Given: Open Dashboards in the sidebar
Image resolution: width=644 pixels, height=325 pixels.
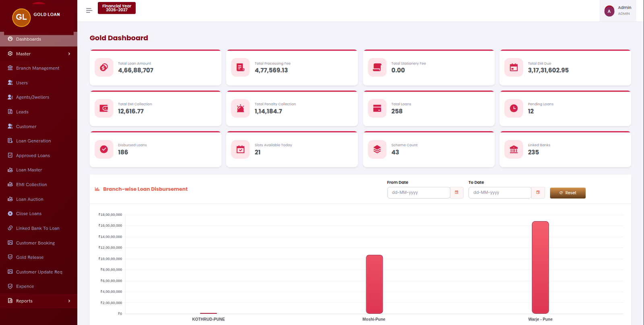Looking at the screenshot, I should (x=39, y=39).
